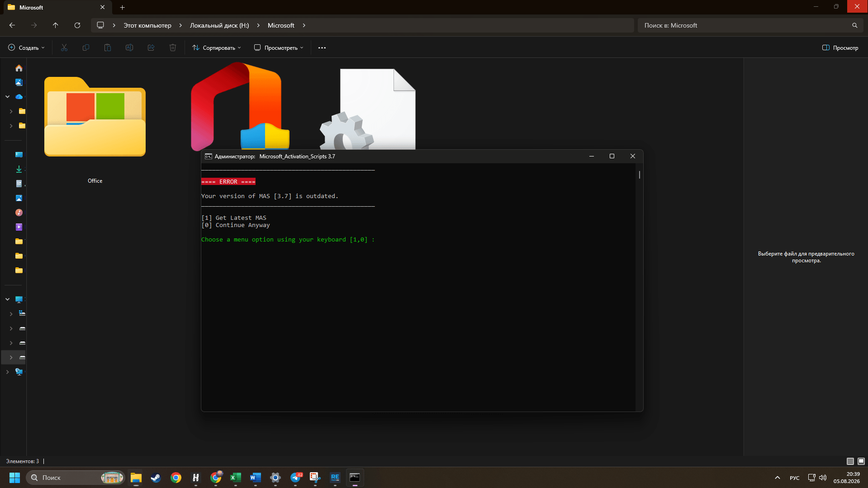
Task: Click the taskbar Поиск search box
Action: click(75, 478)
